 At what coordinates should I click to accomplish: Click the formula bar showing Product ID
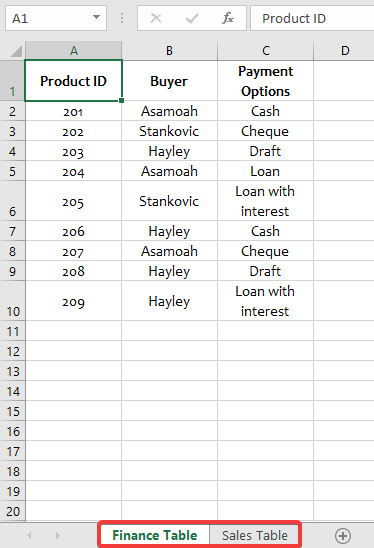tap(312, 18)
